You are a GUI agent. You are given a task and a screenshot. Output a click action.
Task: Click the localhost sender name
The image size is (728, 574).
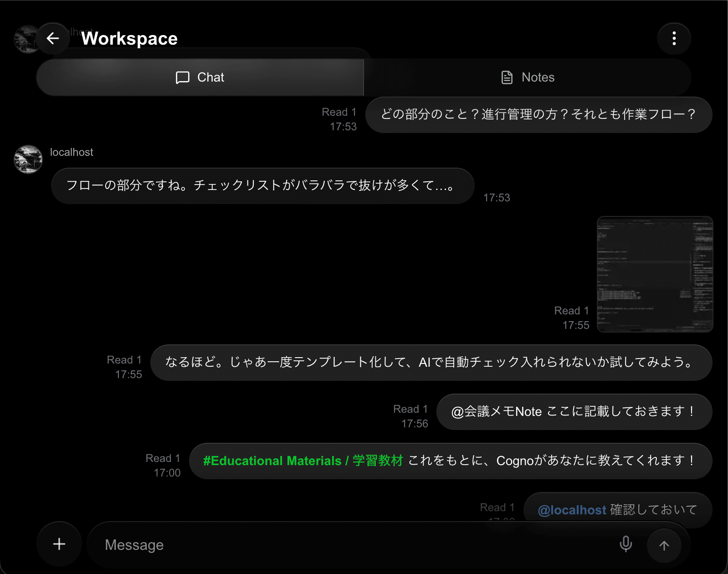point(72,152)
